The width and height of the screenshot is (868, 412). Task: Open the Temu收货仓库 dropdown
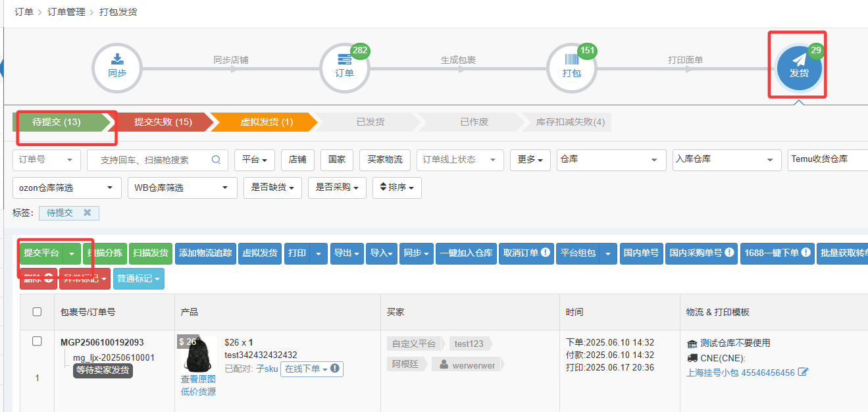click(827, 160)
